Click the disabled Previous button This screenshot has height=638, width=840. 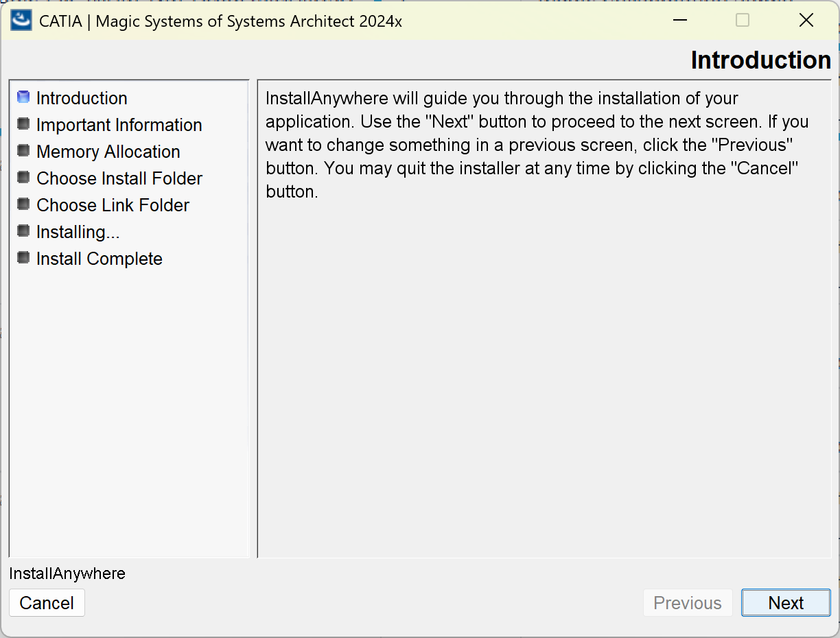[x=688, y=603]
